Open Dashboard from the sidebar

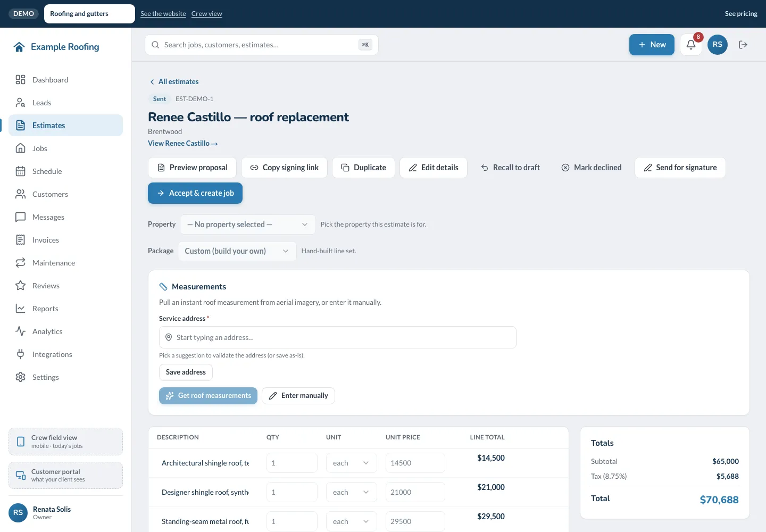point(65,80)
